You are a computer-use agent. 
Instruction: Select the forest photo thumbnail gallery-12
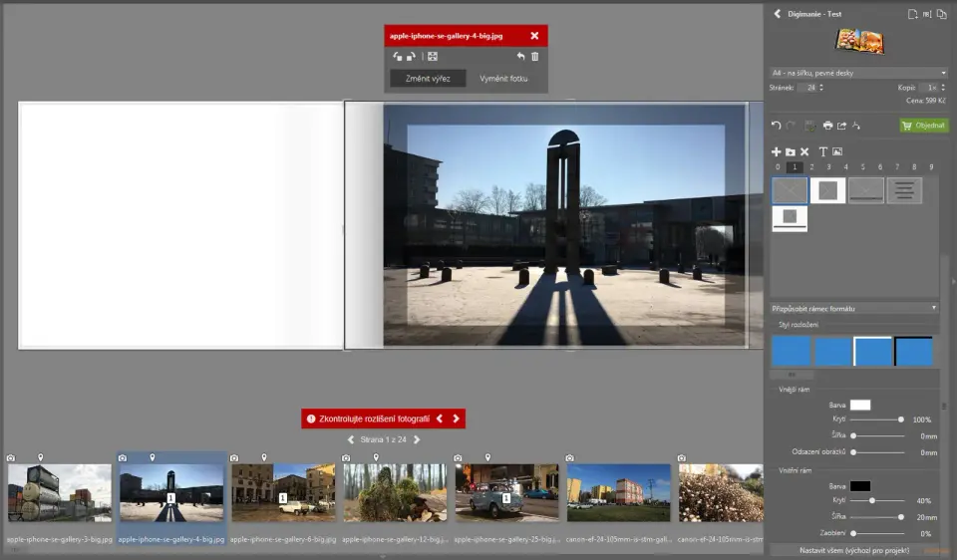tap(395, 492)
